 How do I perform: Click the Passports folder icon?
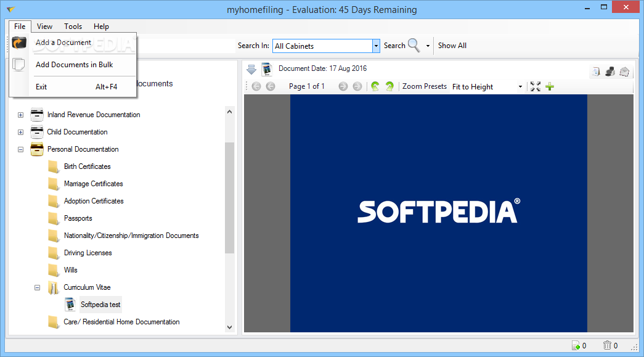pos(54,218)
